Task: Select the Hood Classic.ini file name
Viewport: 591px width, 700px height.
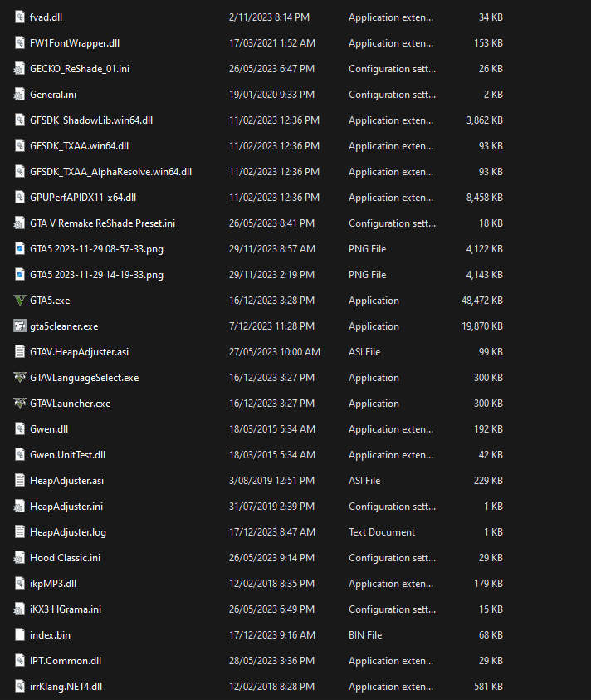Action: (x=65, y=558)
